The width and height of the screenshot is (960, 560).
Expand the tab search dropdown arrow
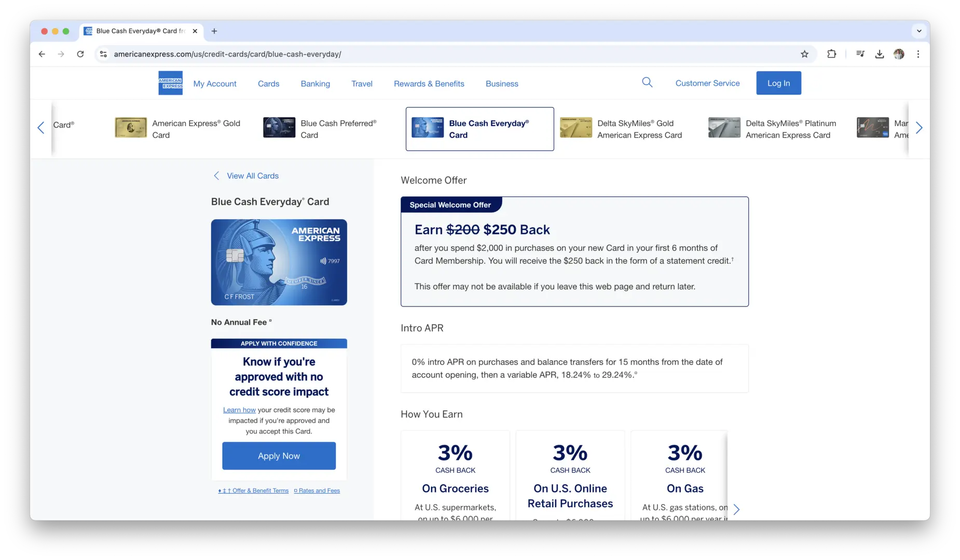click(x=919, y=31)
